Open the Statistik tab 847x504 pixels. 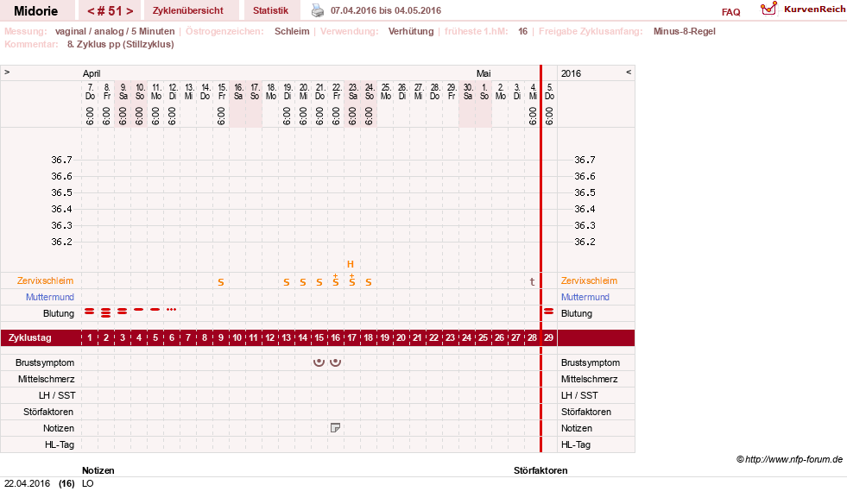270,10
